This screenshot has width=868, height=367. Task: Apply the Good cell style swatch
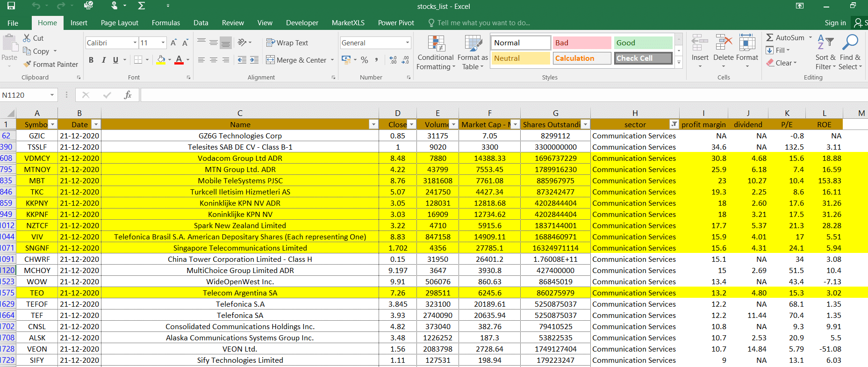coord(643,43)
